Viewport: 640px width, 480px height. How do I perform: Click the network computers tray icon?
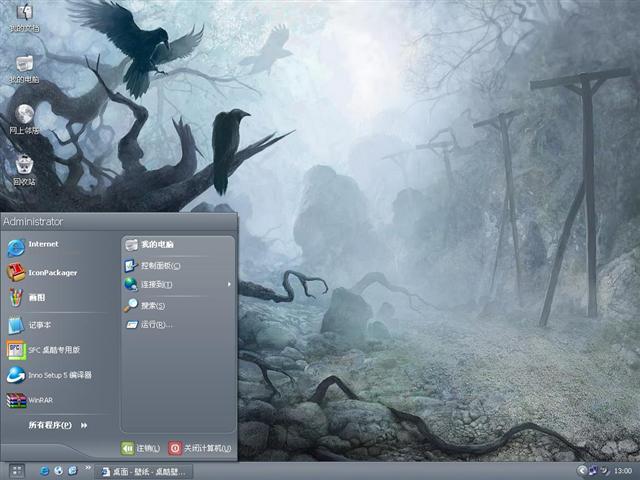(x=593, y=471)
